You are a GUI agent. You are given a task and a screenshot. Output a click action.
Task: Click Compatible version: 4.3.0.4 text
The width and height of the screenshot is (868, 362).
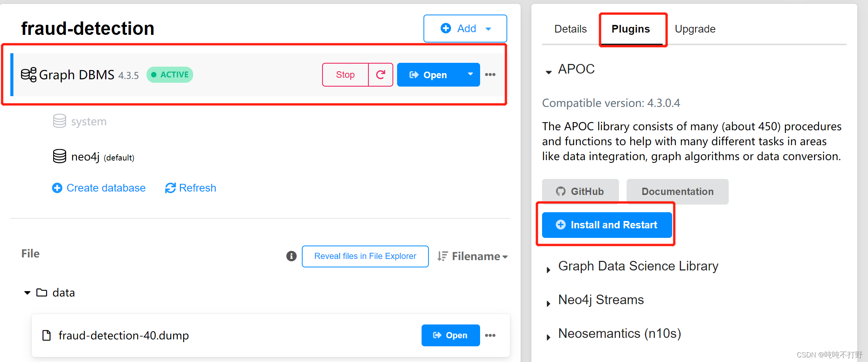[x=611, y=103]
